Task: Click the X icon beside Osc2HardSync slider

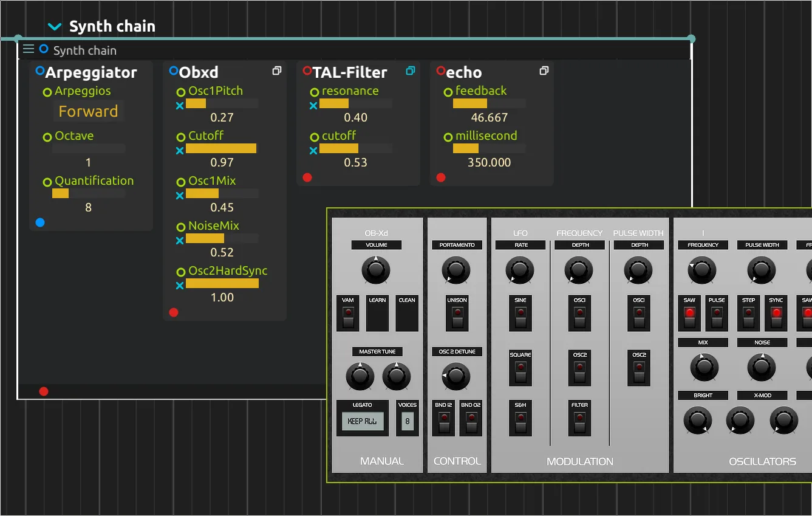Action: pos(180,286)
